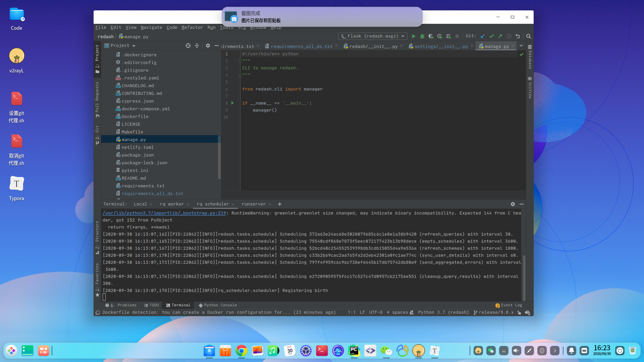Close the rq scheduler terminal tab
Viewport: 644px width, 362px height.
[x=233, y=204]
